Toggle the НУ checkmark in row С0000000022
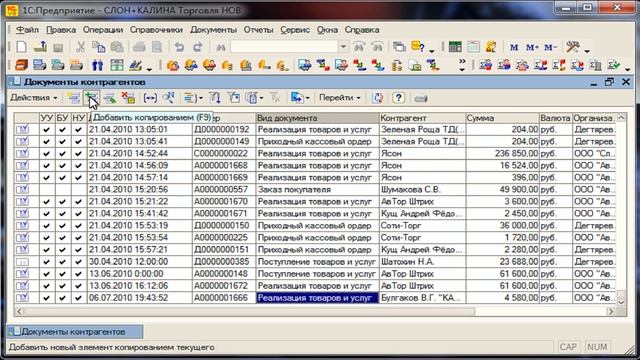 point(79,154)
